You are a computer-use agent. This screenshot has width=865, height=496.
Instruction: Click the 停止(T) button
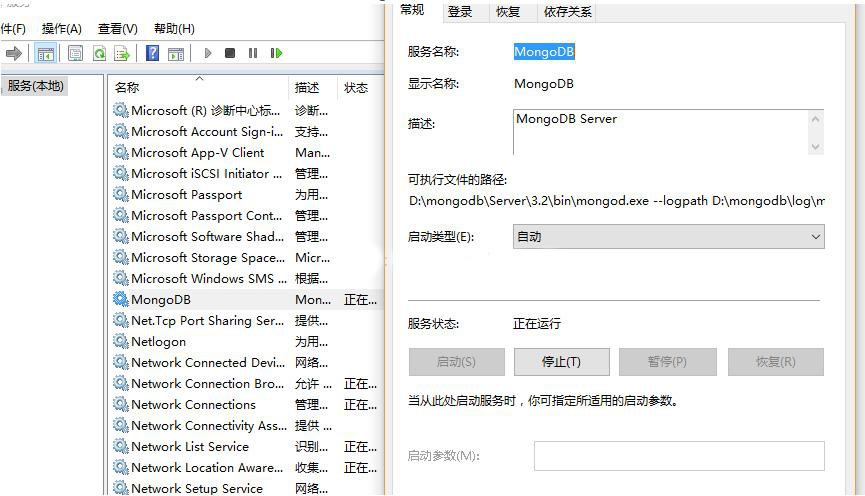[x=562, y=362]
